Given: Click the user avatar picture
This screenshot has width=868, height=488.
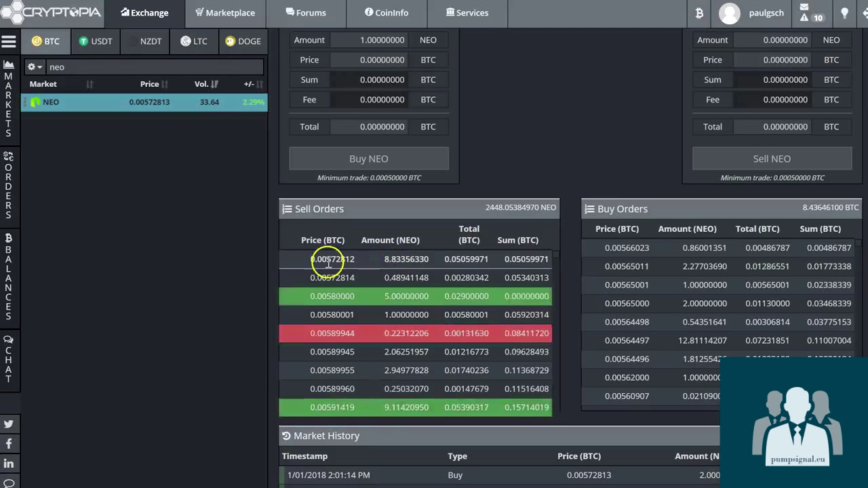Looking at the screenshot, I should [730, 13].
